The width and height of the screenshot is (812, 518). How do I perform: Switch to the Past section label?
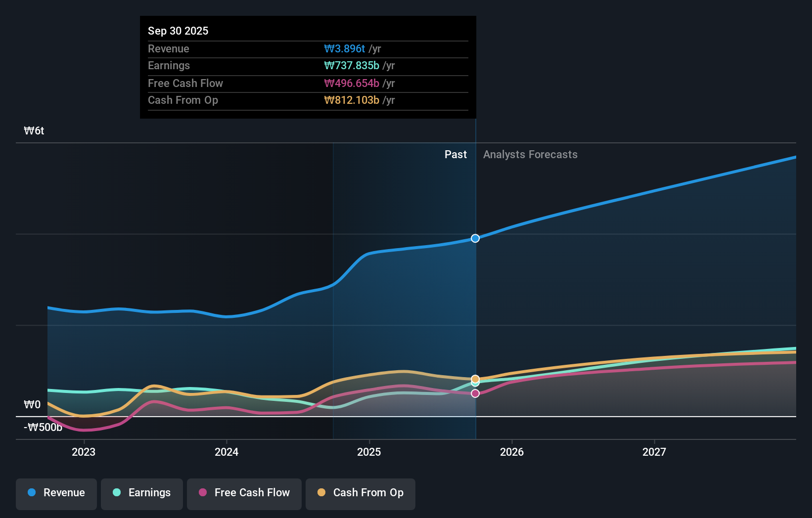pyautogui.click(x=455, y=154)
